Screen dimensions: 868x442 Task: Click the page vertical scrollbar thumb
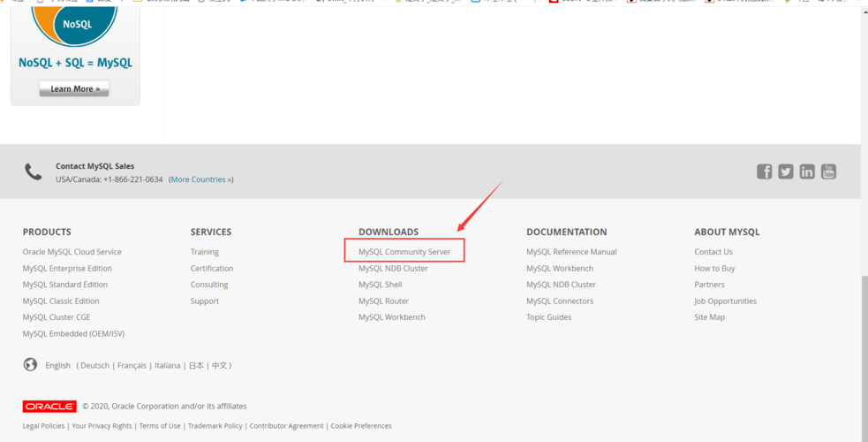(864, 357)
